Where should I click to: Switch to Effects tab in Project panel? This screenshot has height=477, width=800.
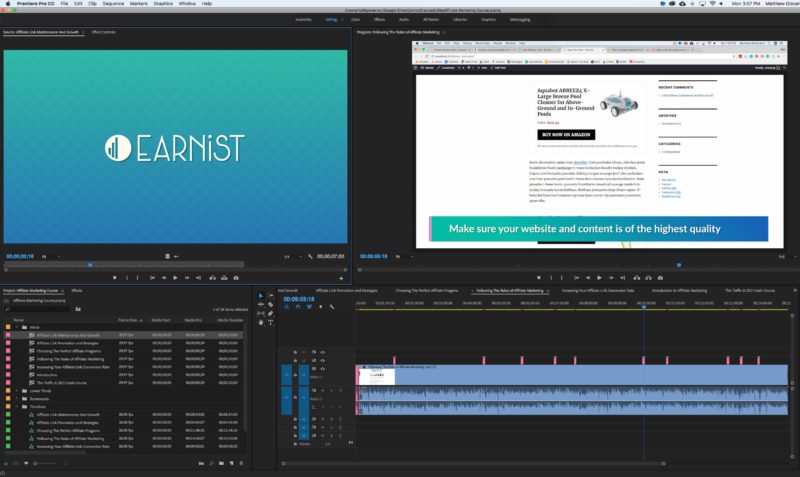point(77,291)
